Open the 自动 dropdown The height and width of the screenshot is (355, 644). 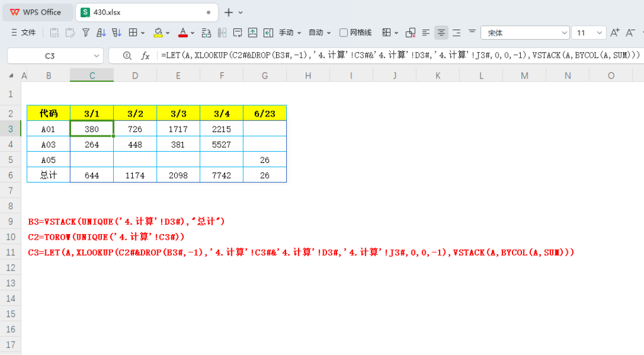click(x=319, y=33)
